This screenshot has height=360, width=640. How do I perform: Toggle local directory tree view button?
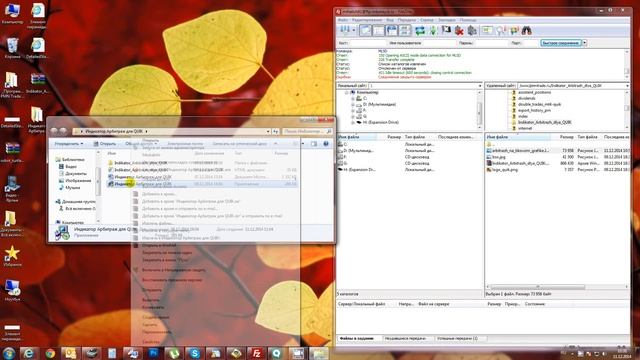point(379,31)
